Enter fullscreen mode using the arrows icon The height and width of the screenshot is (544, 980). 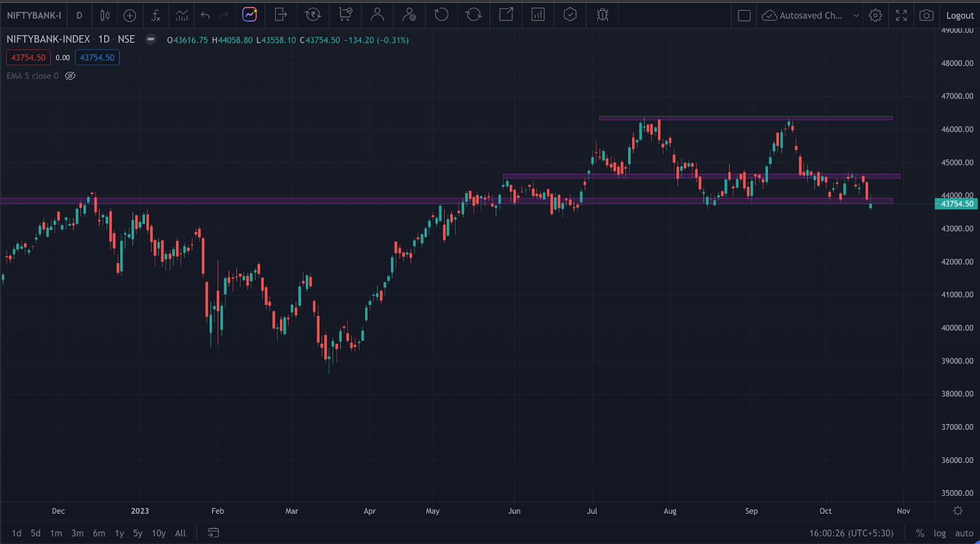tap(901, 15)
